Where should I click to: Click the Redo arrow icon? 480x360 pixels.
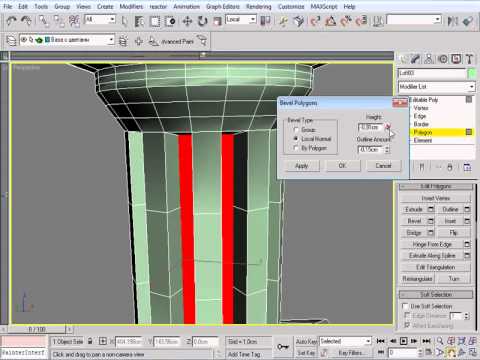[27, 21]
